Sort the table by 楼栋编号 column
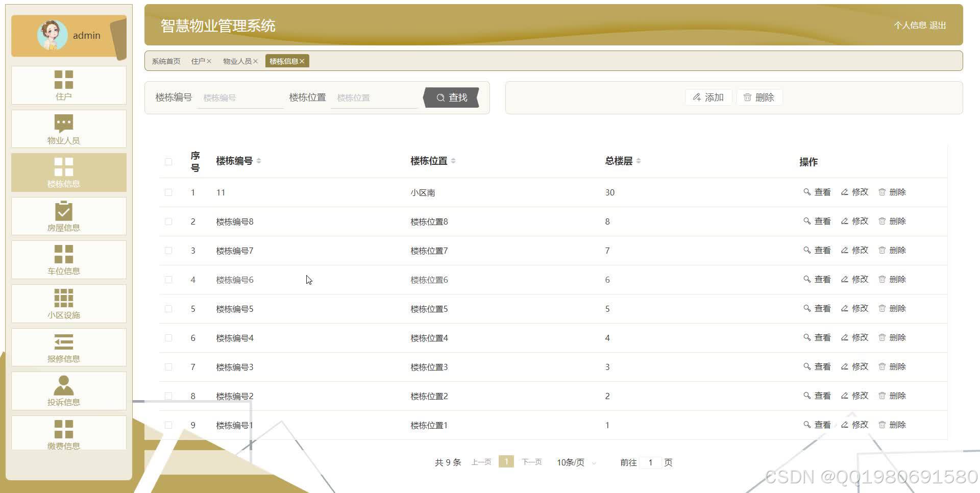Image resolution: width=980 pixels, height=493 pixels. point(259,160)
